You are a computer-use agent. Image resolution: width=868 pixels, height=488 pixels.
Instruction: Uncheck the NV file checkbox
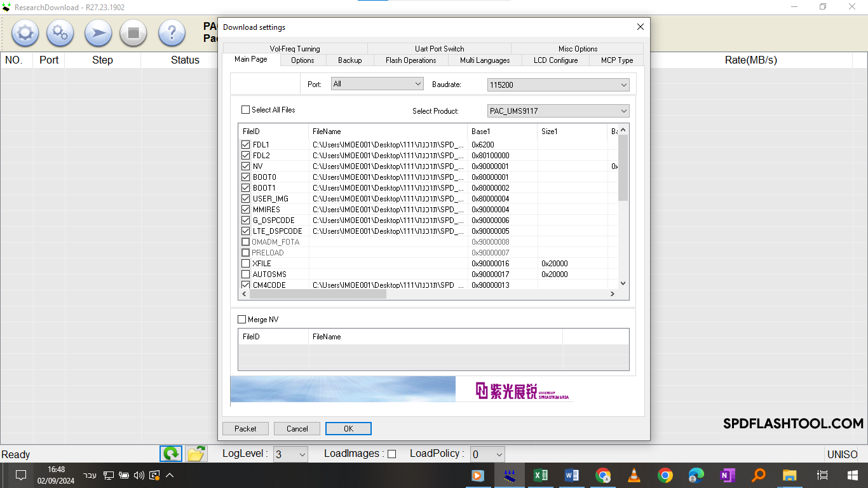[245, 166]
